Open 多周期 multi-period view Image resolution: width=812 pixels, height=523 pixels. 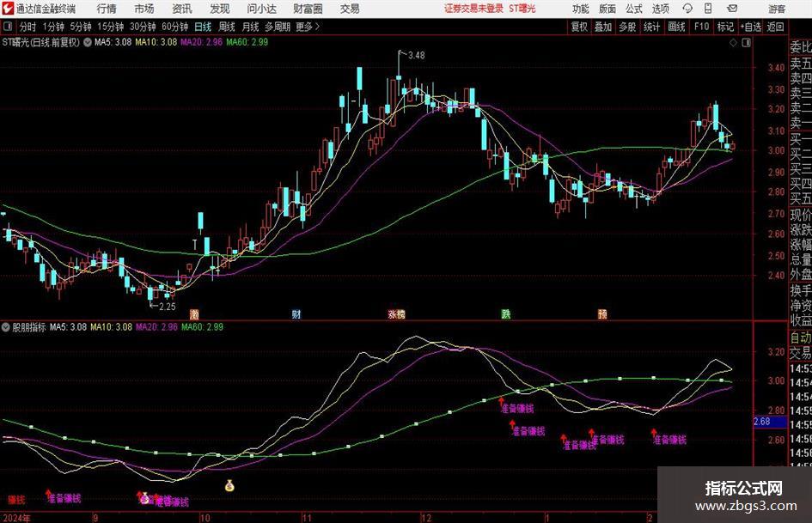pyautogui.click(x=278, y=27)
